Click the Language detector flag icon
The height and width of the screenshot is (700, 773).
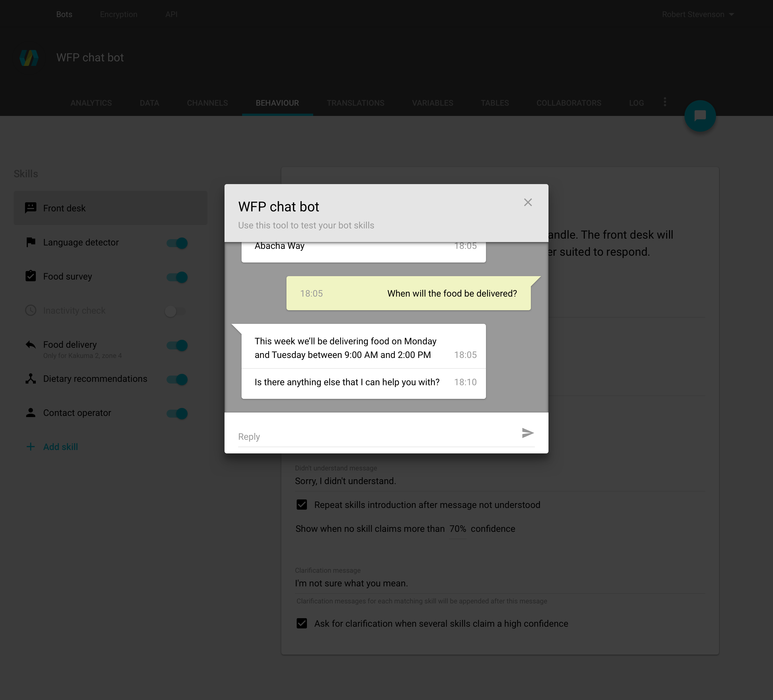pyautogui.click(x=31, y=242)
